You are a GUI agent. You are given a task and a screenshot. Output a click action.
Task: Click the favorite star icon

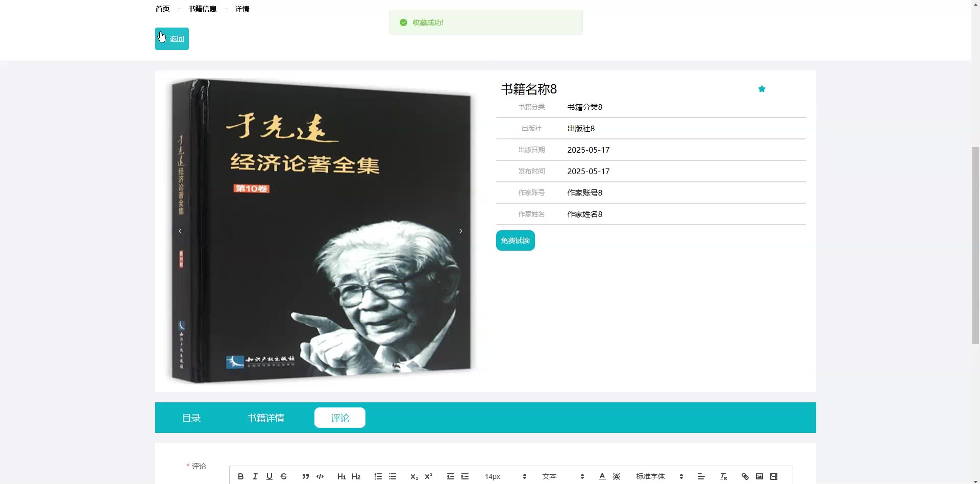tap(762, 89)
